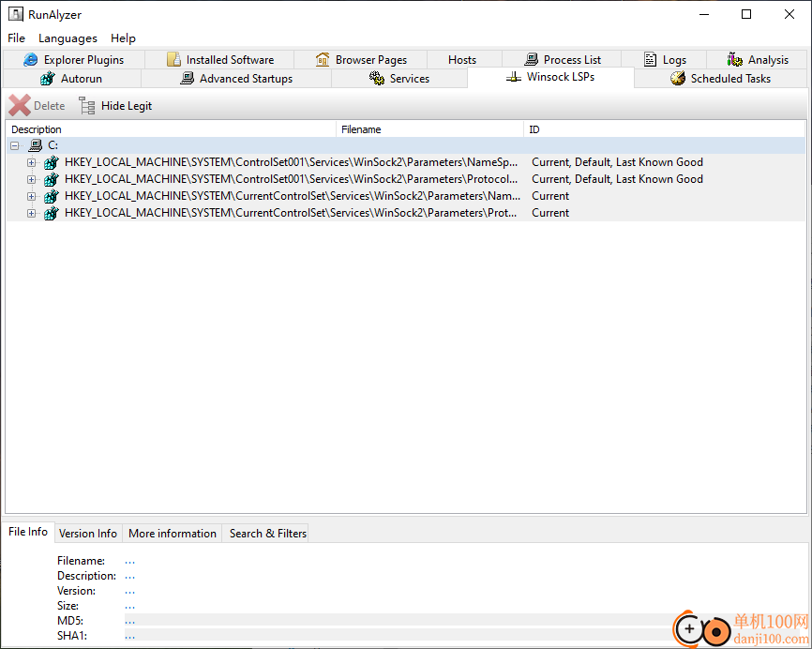Click the Installed Software folder icon
Screen dimensions: 812x649
[x=173, y=60]
